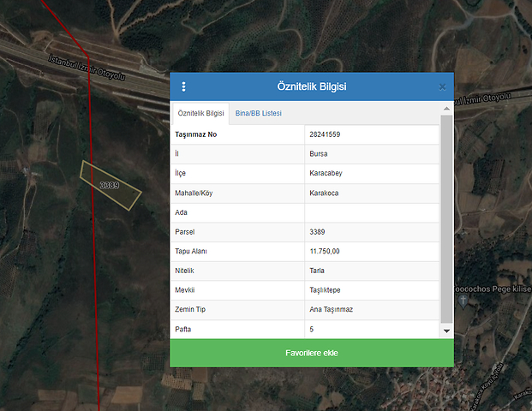Click the dialog title Öznitelik Bilgisi
Image resolution: width=532 pixels, height=411 pixels.
(312, 86)
